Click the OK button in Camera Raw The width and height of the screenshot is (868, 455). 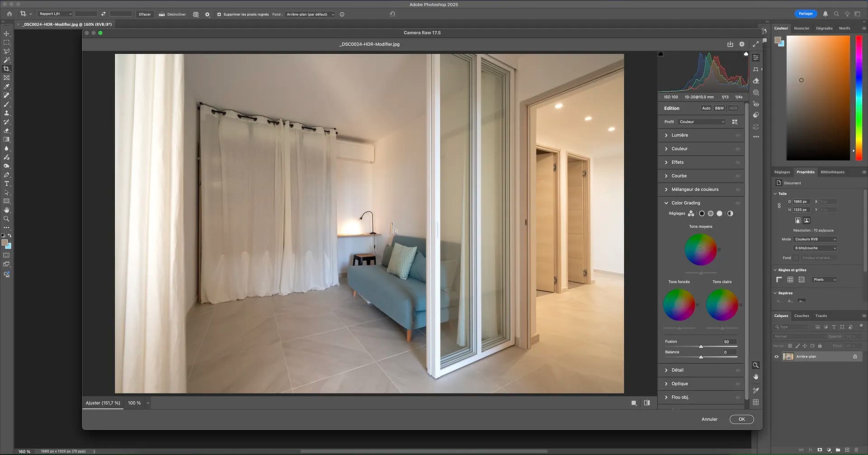[741, 419]
